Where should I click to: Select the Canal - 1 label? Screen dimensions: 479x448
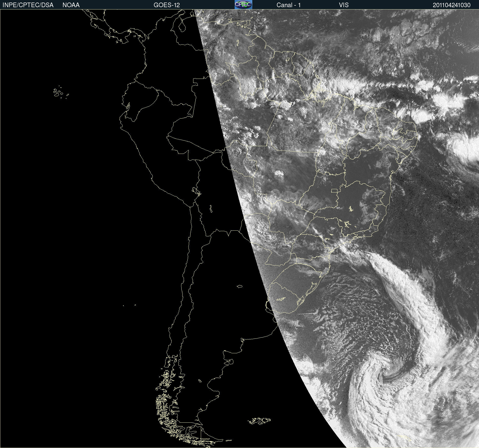pyautogui.click(x=289, y=5)
